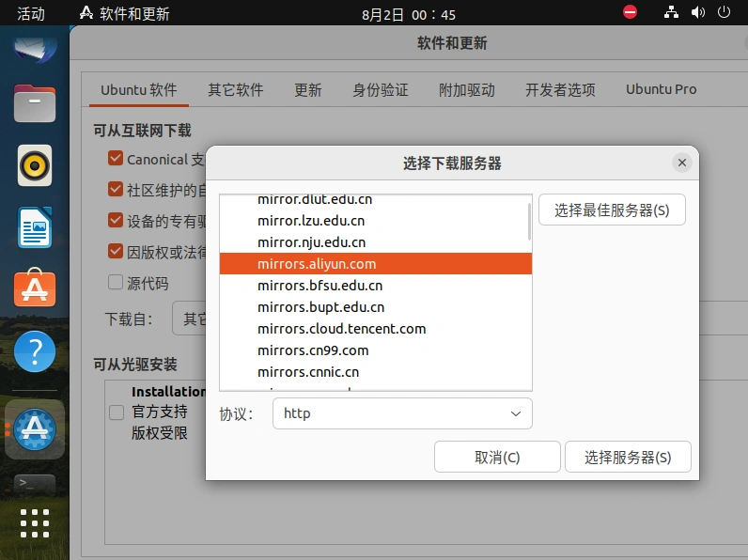This screenshot has width=748, height=560.
Task: Switch to the 更新 tab
Action: pyautogui.click(x=307, y=89)
